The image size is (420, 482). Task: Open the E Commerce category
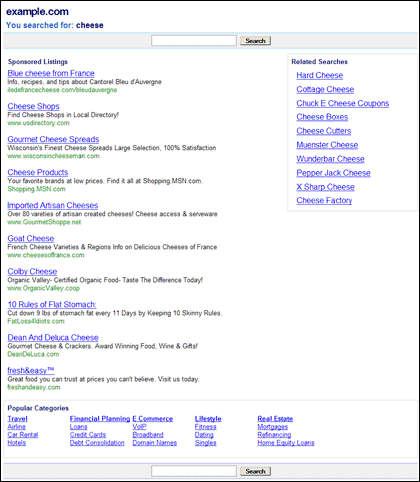pyautogui.click(x=153, y=419)
